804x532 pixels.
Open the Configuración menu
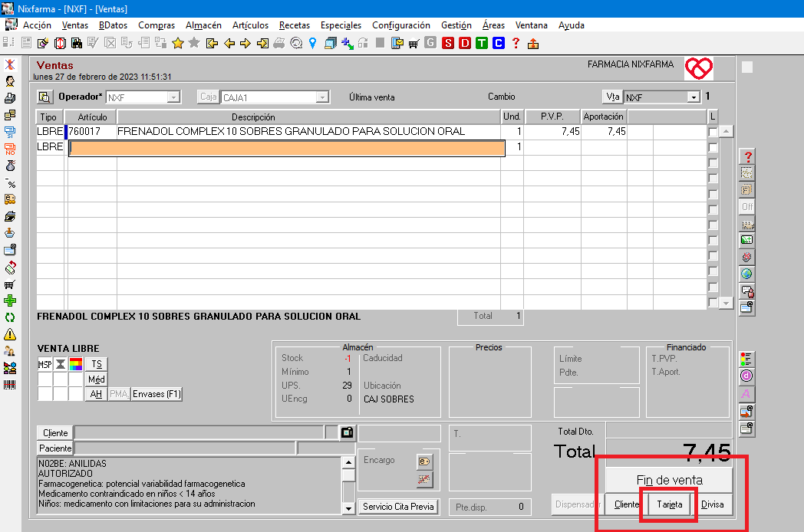tap(401, 25)
